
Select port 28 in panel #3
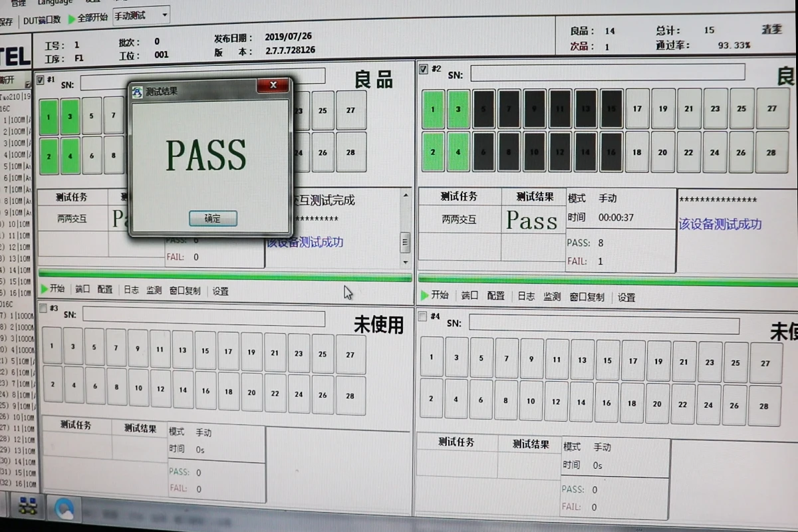350,395
